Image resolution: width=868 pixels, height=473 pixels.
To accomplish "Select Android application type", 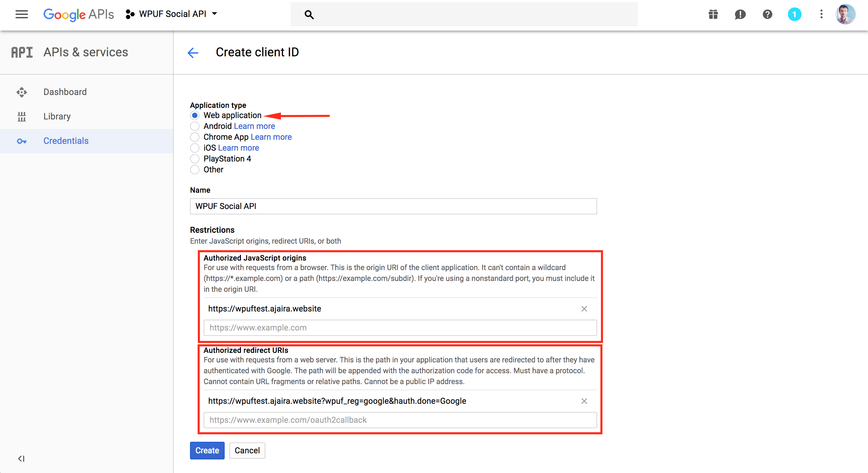I will [x=195, y=126].
